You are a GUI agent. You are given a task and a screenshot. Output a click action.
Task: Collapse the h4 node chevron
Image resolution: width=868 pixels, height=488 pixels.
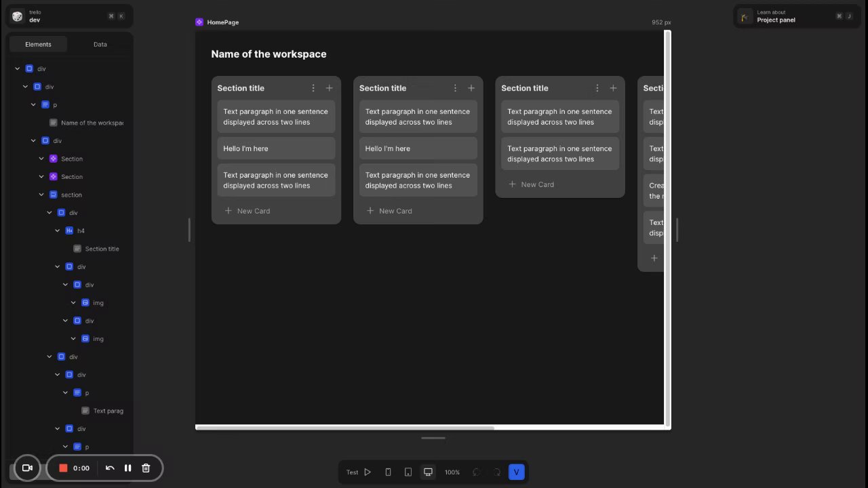click(x=58, y=230)
